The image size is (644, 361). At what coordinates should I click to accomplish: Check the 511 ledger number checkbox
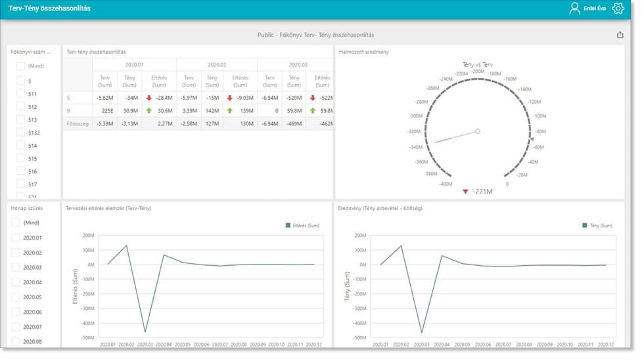pyautogui.click(x=20, y=94)
